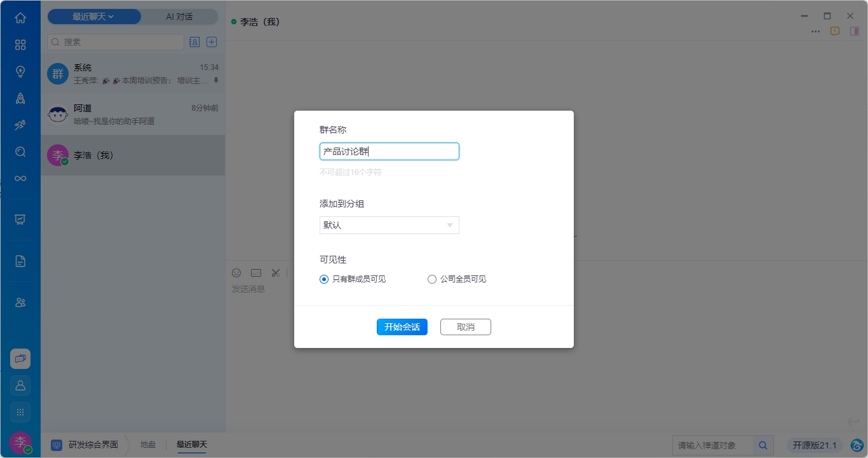Maximize the application window
The height and width of the screenshot is (458, 868).
click(827, 16)
